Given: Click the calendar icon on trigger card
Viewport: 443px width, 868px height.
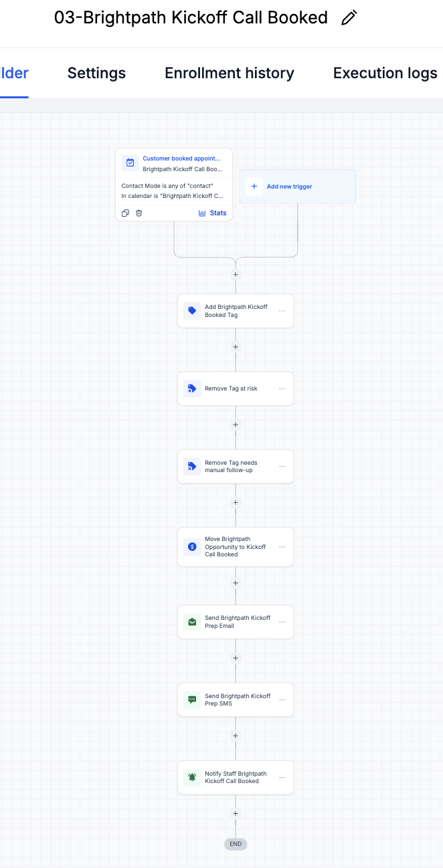Looking at the screenshot, I should pyautogui.click(x=130, y=162).
